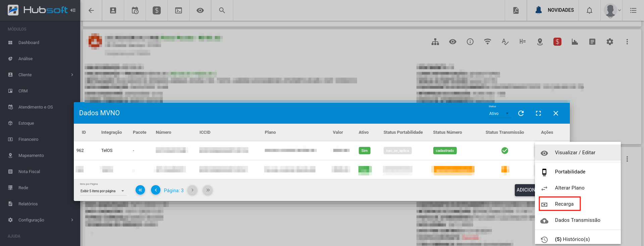The height and width of the screenshot is (246, 644).
Task: Click the refresh icon in Dados MVNO header
Action: pos(521,113)
